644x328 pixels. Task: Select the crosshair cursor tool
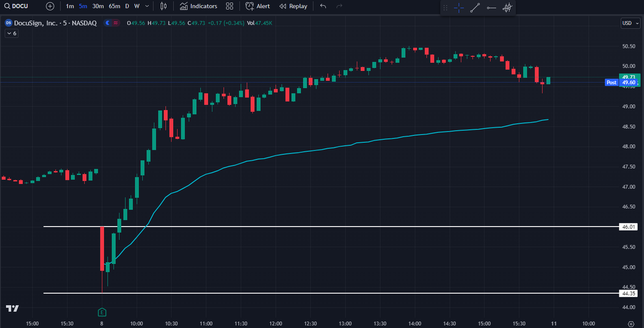pyautogui.click(x=459, y=8)
